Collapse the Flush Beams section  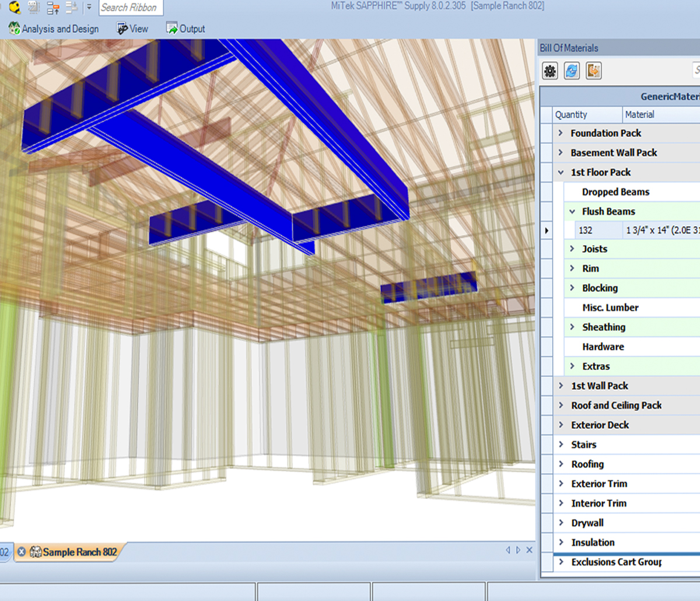[x=572, y=211]
